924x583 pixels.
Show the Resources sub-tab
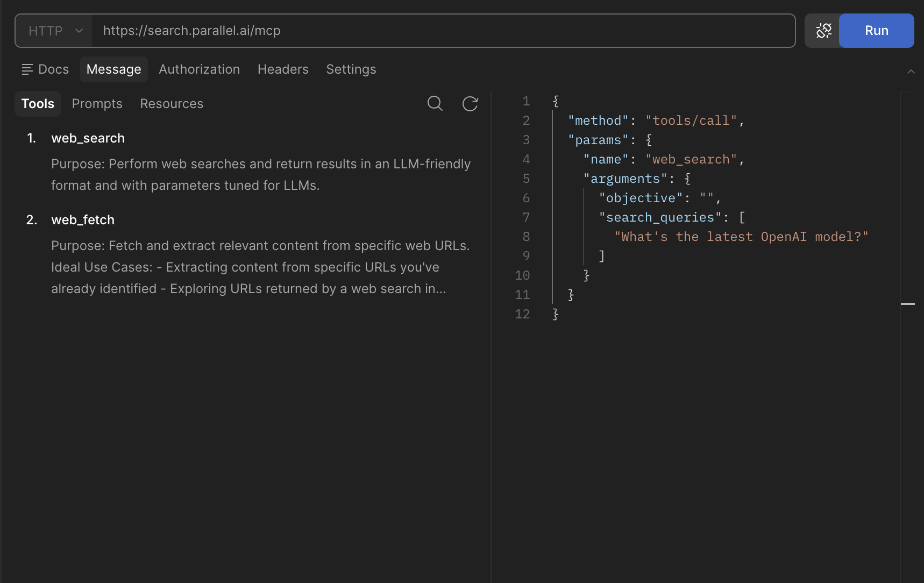tap(172, 104)
